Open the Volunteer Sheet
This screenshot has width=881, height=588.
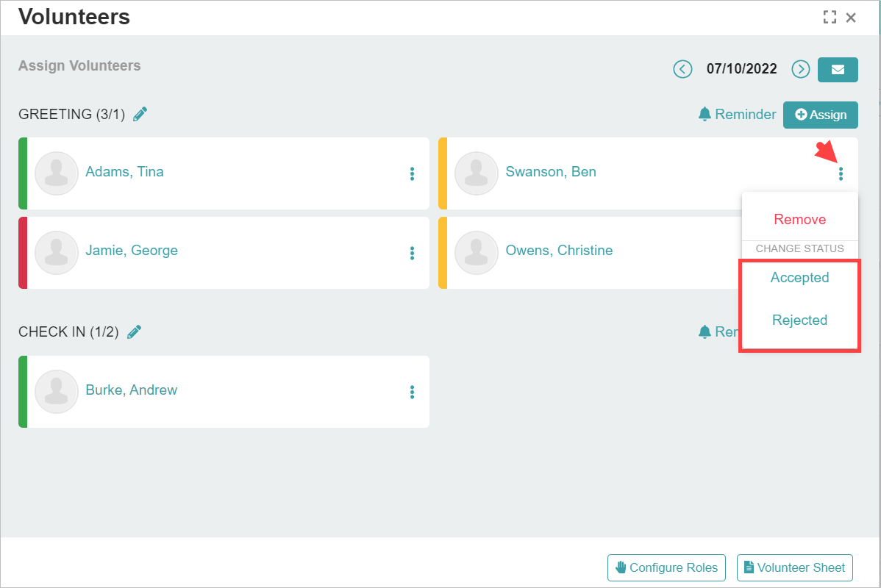pos(794,567)
